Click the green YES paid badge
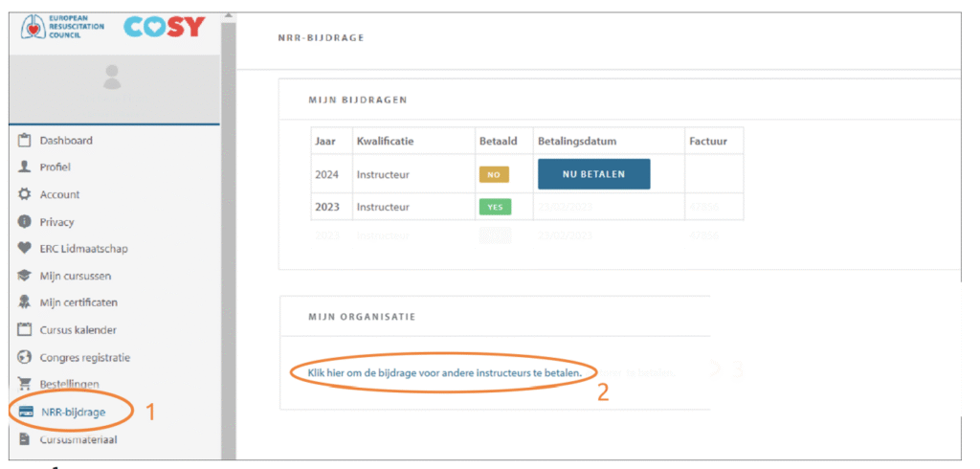Image resolution: width=980 pixels, height=469 pixels. pos(494,207)
